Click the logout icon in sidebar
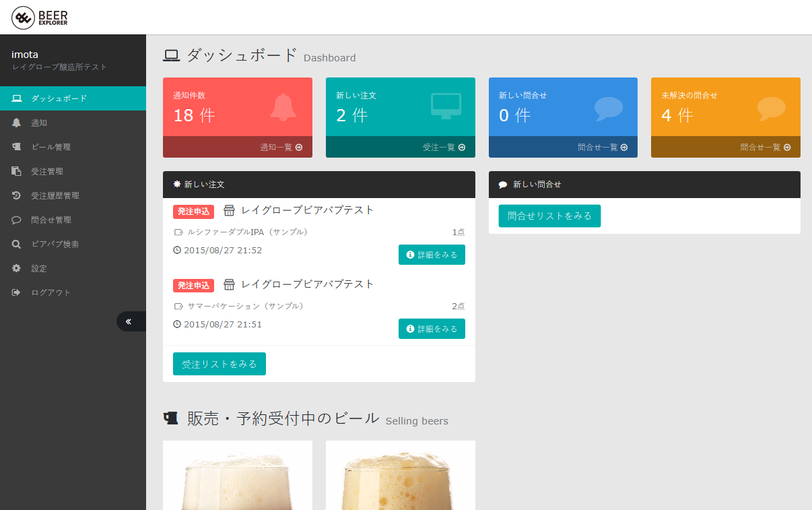 17,292
